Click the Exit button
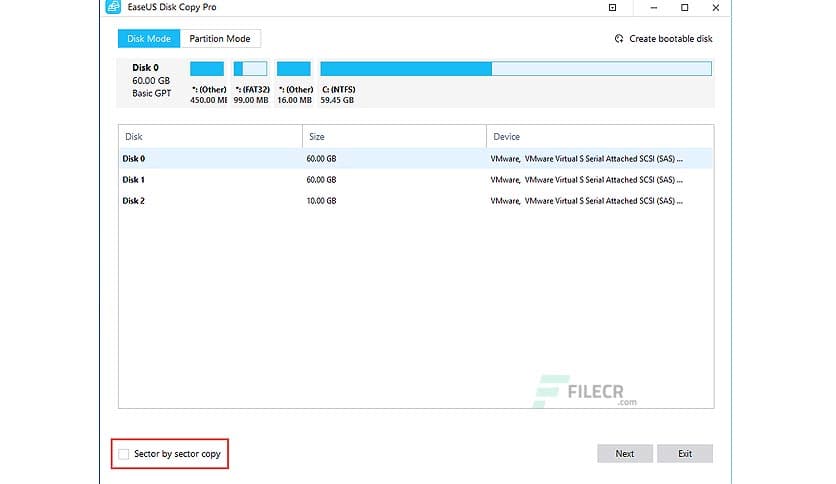 coord(685,454)
